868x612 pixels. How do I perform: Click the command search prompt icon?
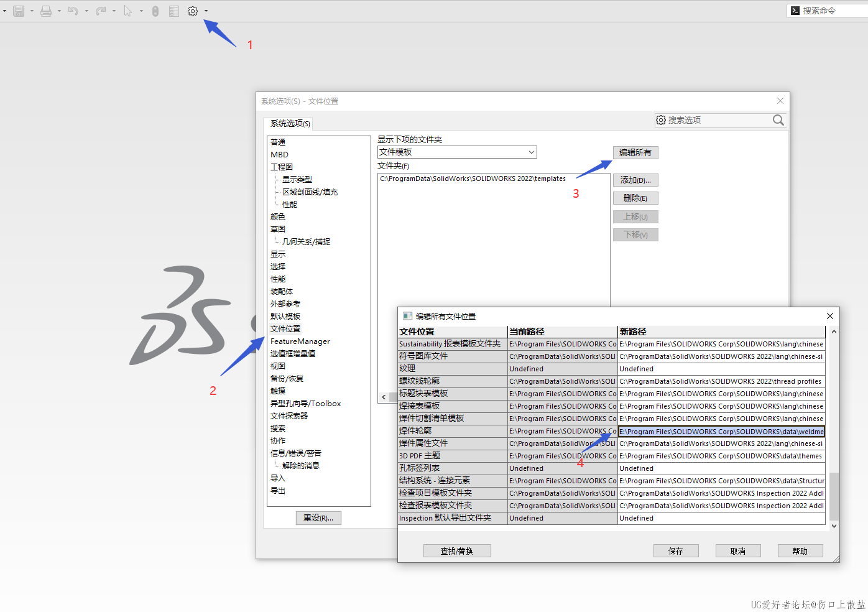pyautogui.click(x=795, y=11)
